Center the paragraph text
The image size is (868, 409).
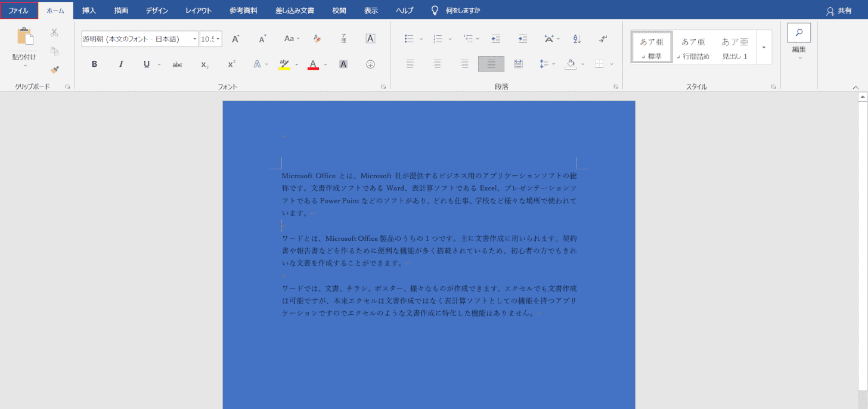(x=437, y=64)
